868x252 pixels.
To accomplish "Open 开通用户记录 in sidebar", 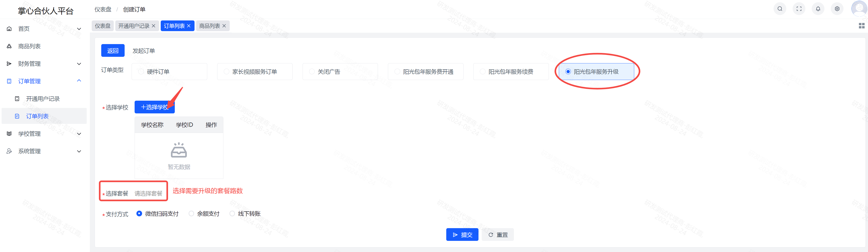I will click(x=43, y=99).
